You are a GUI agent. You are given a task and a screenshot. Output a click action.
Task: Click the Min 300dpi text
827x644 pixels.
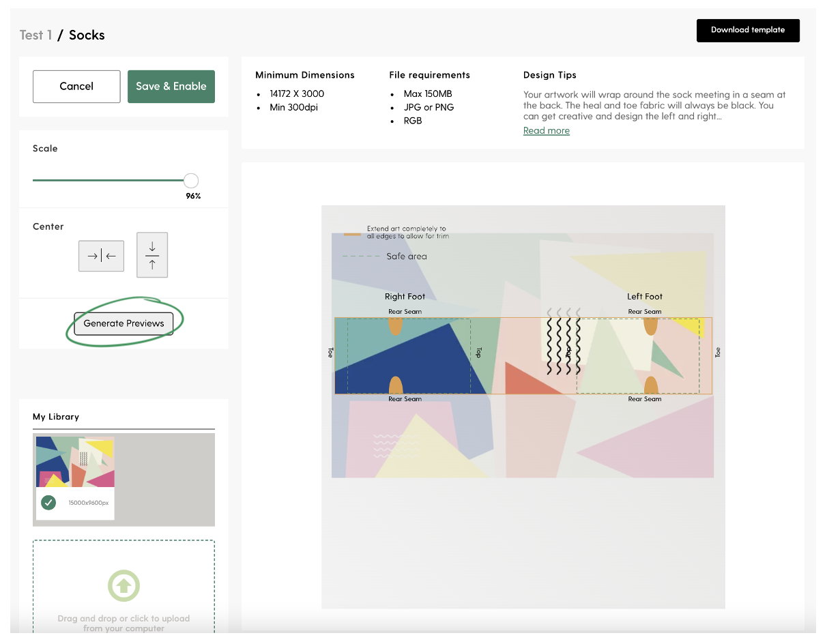click(x=293, y=107)
